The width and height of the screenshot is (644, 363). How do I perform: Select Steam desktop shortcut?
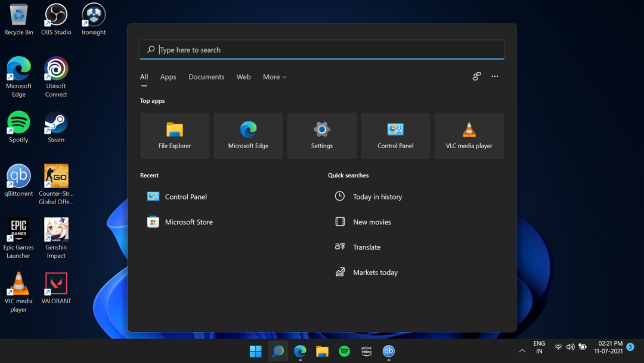56,127
